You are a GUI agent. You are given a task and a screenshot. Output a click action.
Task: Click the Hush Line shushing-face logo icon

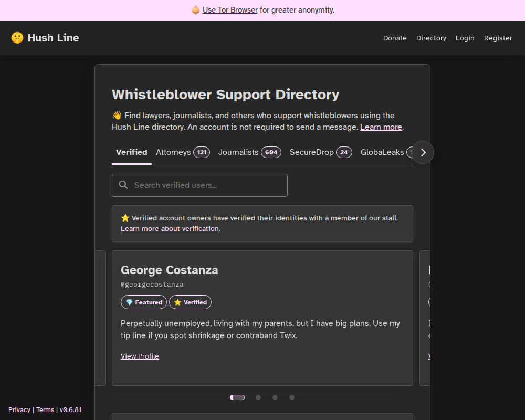click(17, 38)
